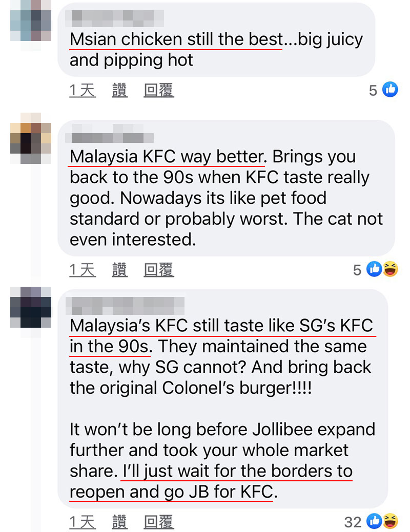
Task: Click the like reaction icon on the Msian chicken comment
Action: point(390,90)
